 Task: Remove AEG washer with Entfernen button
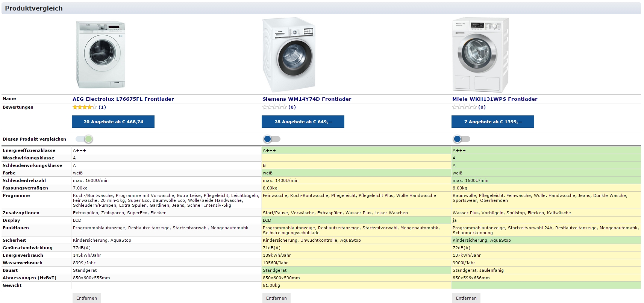coord(86,298)
